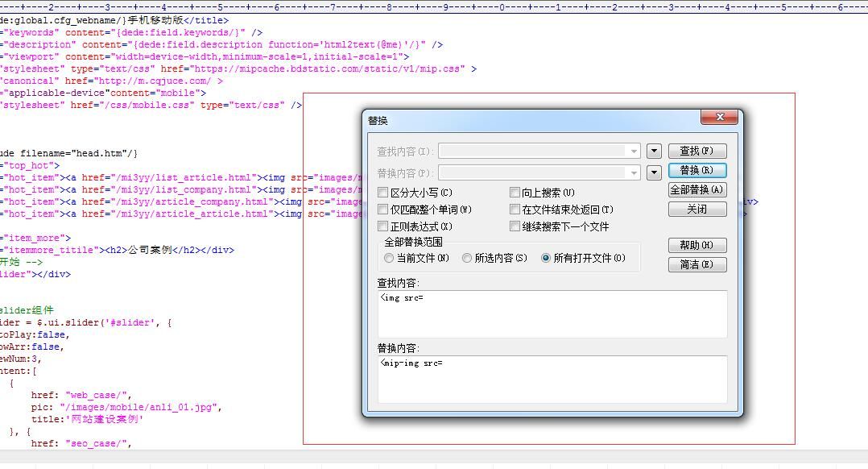
Task: Click the extra ▼ icon beside 替换内容 field
Action: point(653,171)
